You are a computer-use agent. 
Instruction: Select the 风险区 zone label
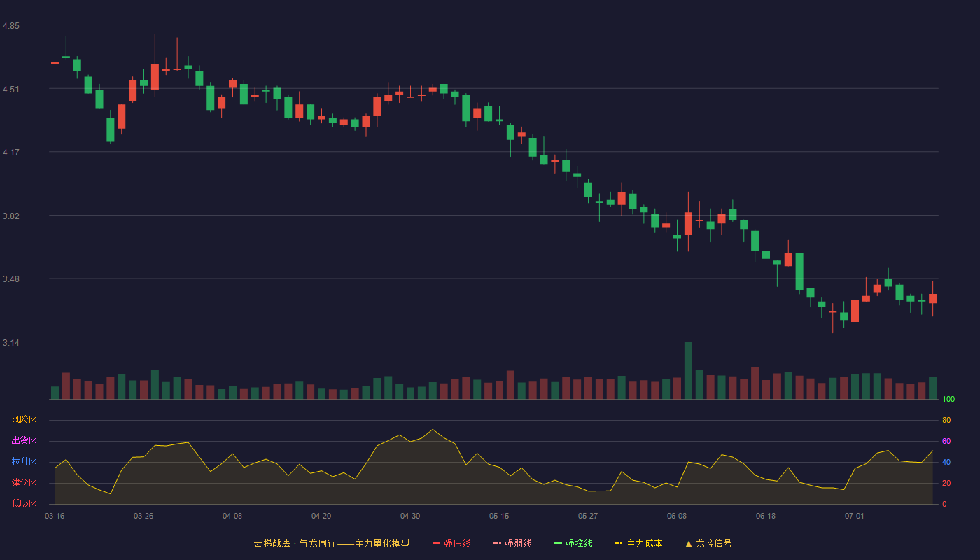click(x=24, y=420)
